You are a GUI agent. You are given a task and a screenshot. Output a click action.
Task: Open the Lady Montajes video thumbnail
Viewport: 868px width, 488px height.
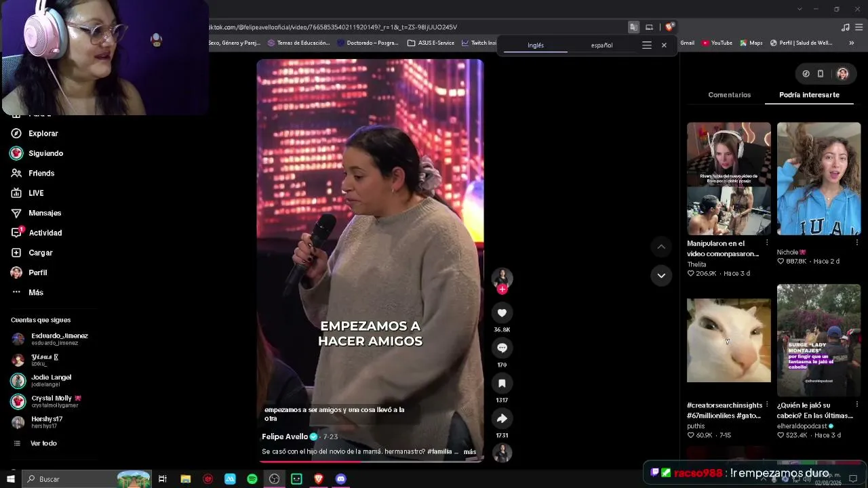[818, 340]
